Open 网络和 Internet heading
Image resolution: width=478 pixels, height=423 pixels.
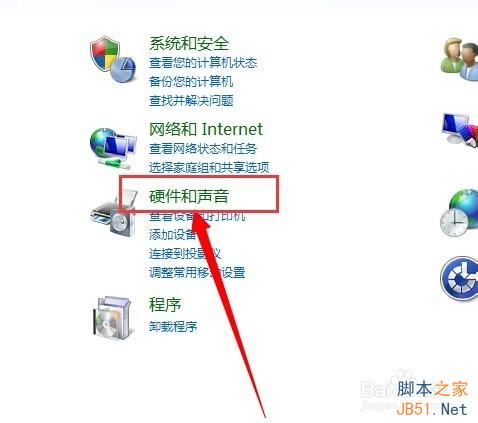(206, 129)
